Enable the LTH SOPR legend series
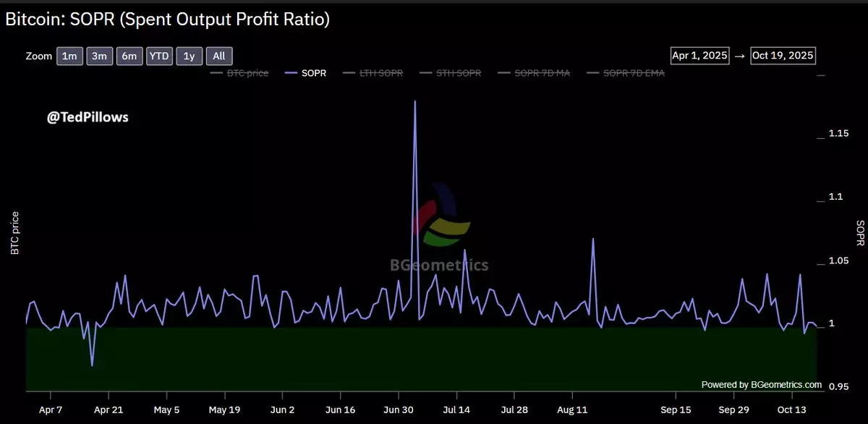 [x=375, y=73]
